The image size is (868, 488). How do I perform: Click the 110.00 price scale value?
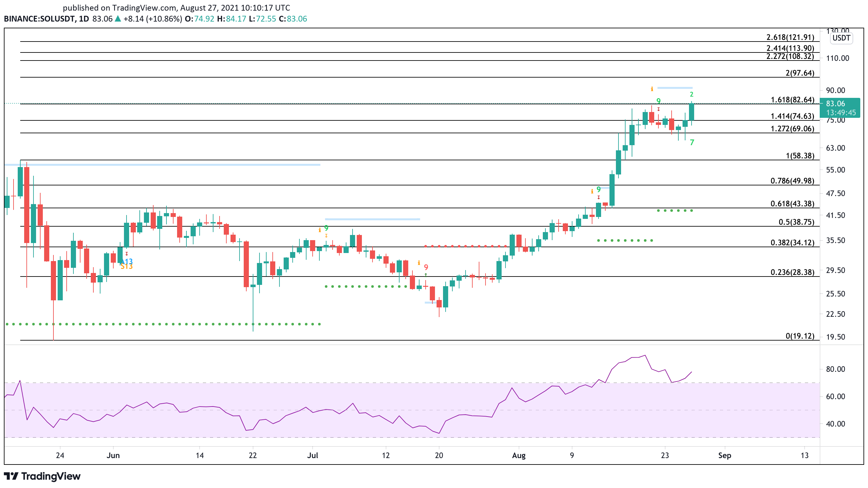(838, 58)
